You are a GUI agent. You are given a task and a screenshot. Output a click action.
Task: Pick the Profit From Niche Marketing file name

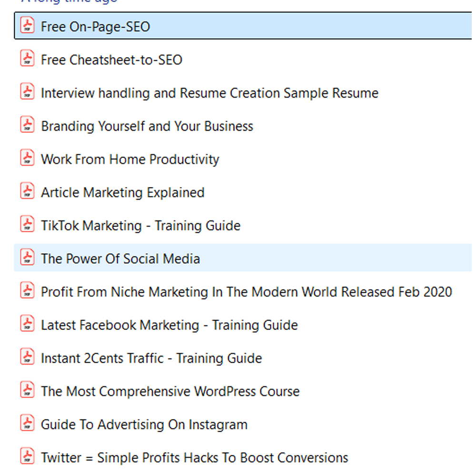(x=246, y=292)
